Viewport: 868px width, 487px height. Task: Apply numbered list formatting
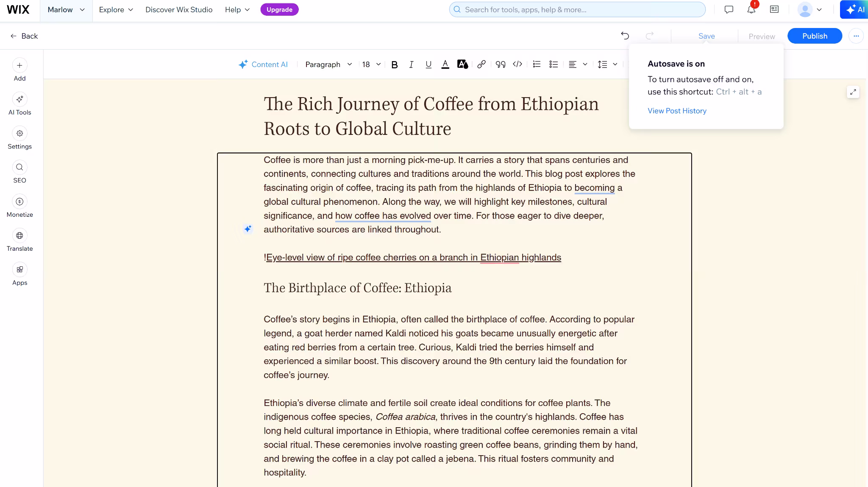(537, 64)
